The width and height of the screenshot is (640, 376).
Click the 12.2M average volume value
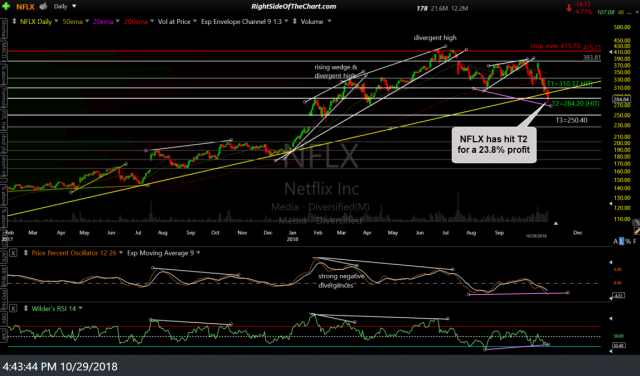point(460,8)
